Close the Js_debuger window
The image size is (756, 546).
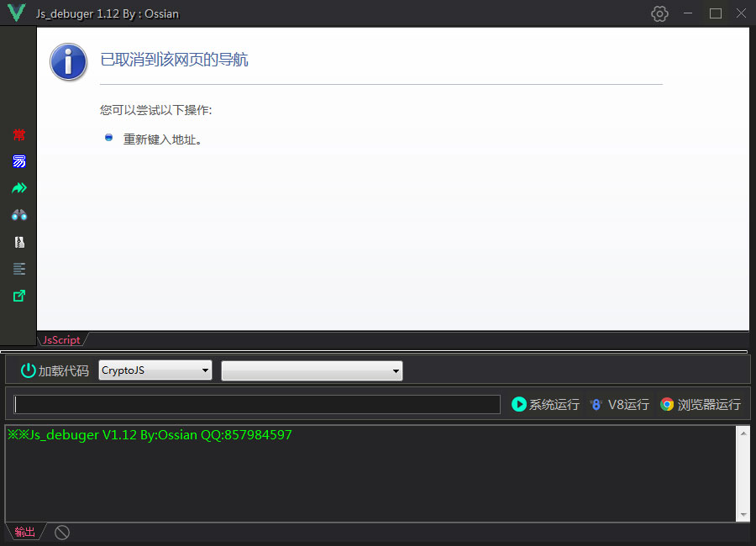point(741,13)
